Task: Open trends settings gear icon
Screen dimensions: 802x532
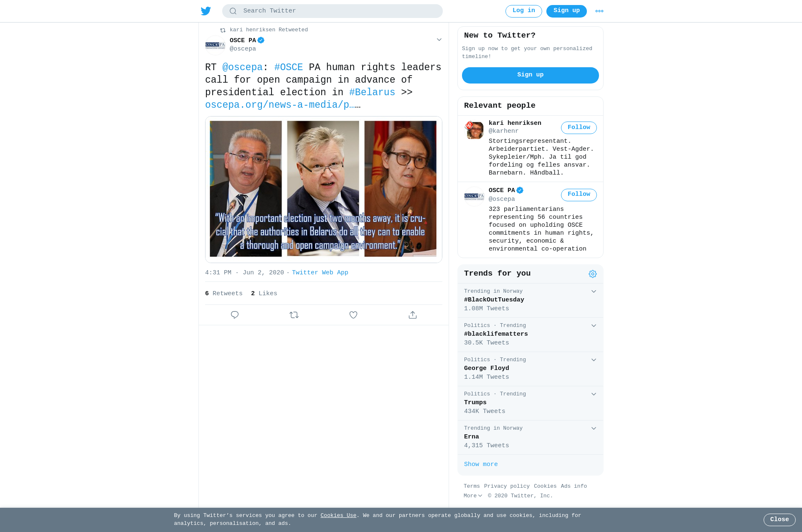Action: pyautogui.click(x=593, y=274)
